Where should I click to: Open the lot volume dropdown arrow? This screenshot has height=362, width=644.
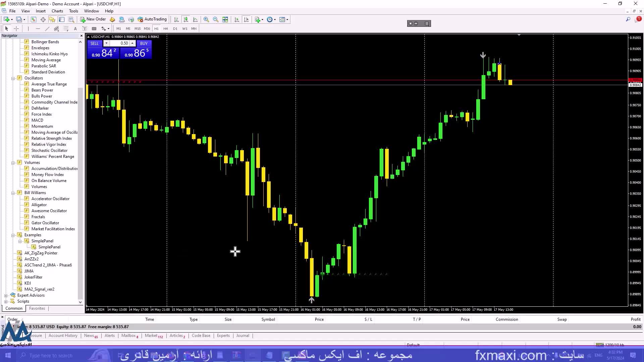click(x=106, y=43)
